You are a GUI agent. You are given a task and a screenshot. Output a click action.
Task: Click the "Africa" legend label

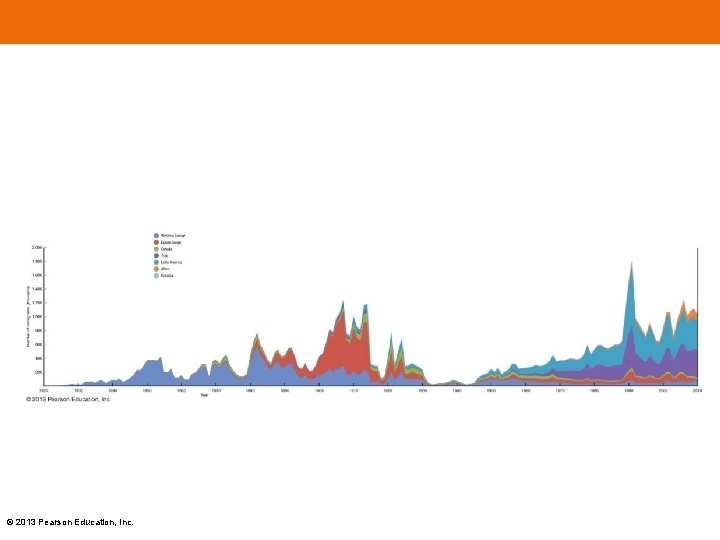pyautogui.click(x=165, y=269)
